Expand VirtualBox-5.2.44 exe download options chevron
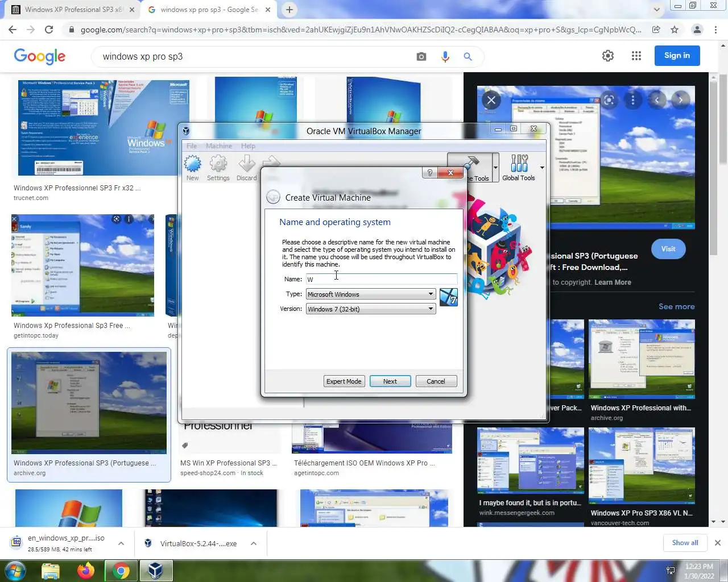728x582 pixels. (254, 543)
